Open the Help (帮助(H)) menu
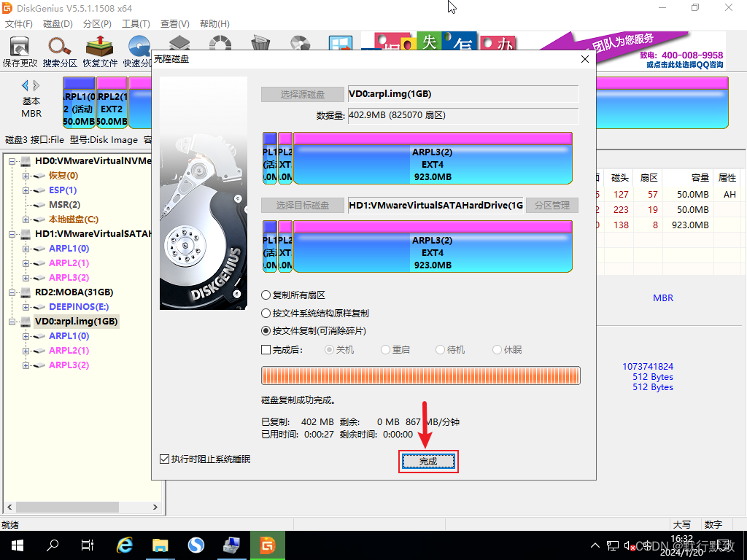Image resolution: width=747 pixels, height=560 pixels. (215, 24)
